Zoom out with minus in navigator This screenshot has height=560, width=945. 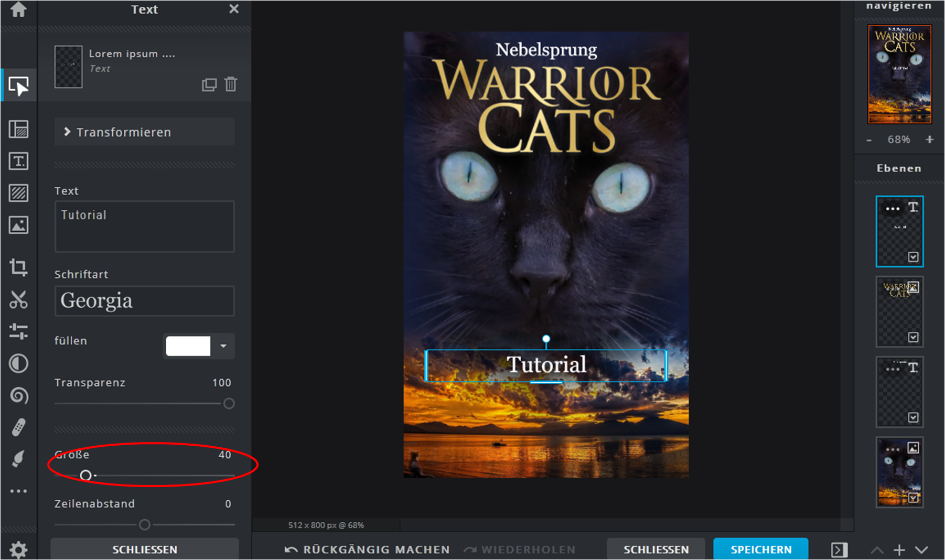pyautogui.click(x=869, y=140)
